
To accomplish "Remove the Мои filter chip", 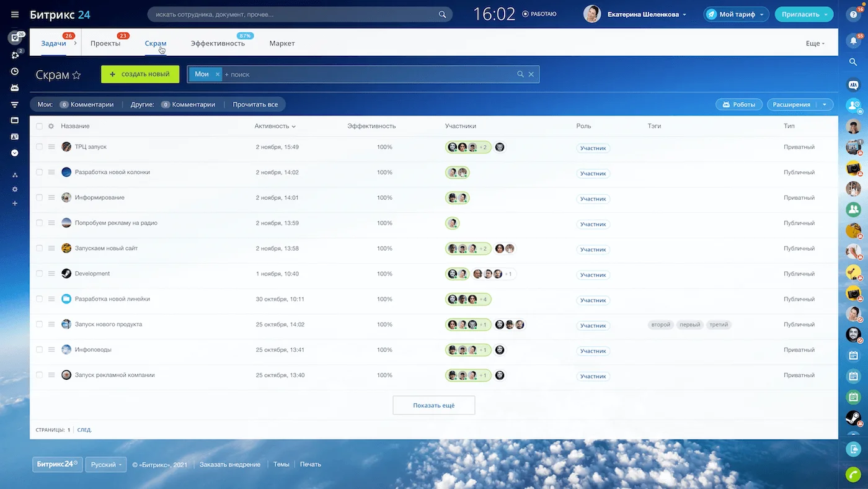I will point(217,74).
